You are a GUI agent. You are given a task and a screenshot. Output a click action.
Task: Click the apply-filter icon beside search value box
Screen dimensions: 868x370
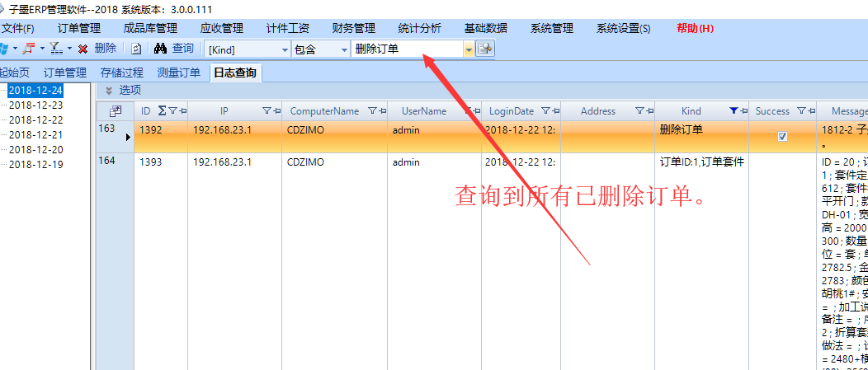tap(486, 49)
